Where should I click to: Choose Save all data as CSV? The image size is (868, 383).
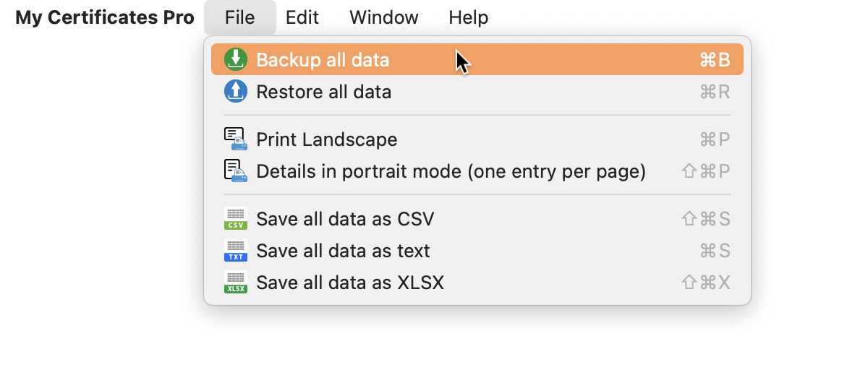pos(477,218)
